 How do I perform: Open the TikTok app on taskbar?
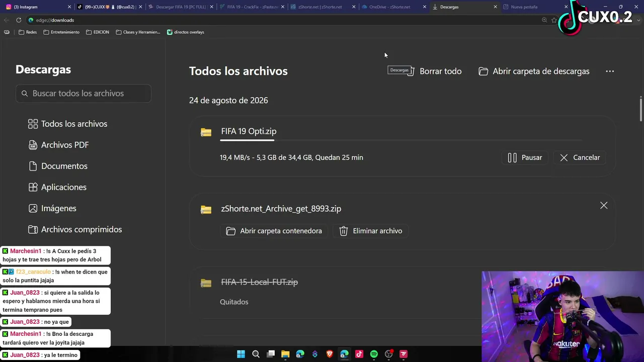(359, 354)
